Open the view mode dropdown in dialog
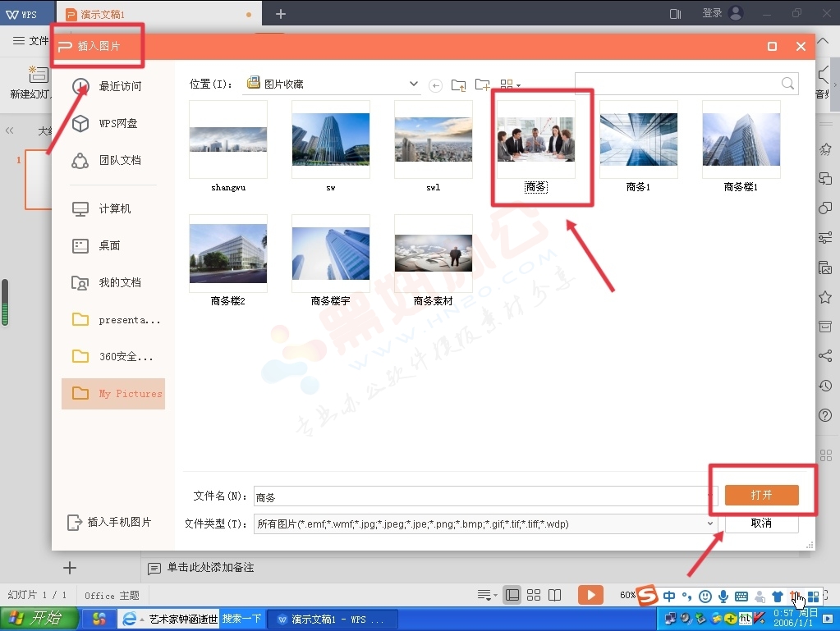840x631 pixels. [511, 85]
